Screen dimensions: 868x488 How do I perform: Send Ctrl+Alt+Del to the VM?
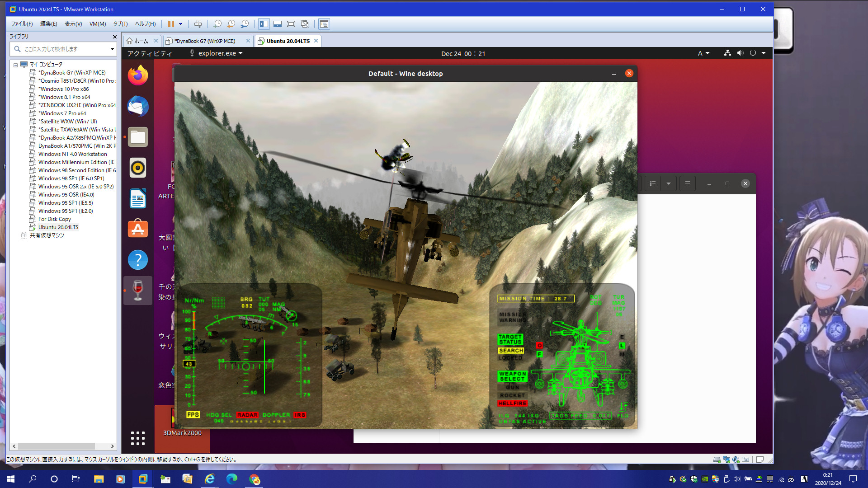(198, 24)
